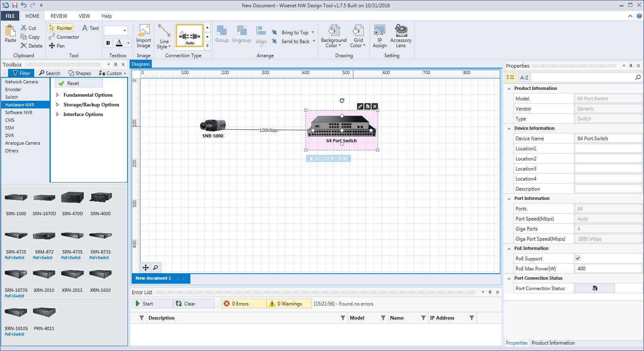The height and width of the screenshot is (351, 644).
Task: Click the zoom magnifier icon on canvas
Action: tap(155, 268)
